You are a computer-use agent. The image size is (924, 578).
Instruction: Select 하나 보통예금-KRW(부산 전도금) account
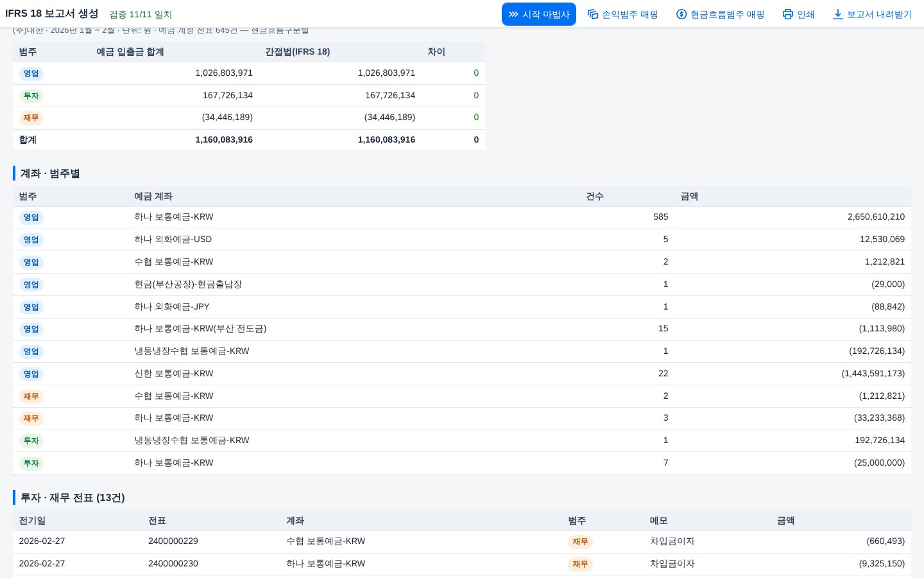pos(200,329)
